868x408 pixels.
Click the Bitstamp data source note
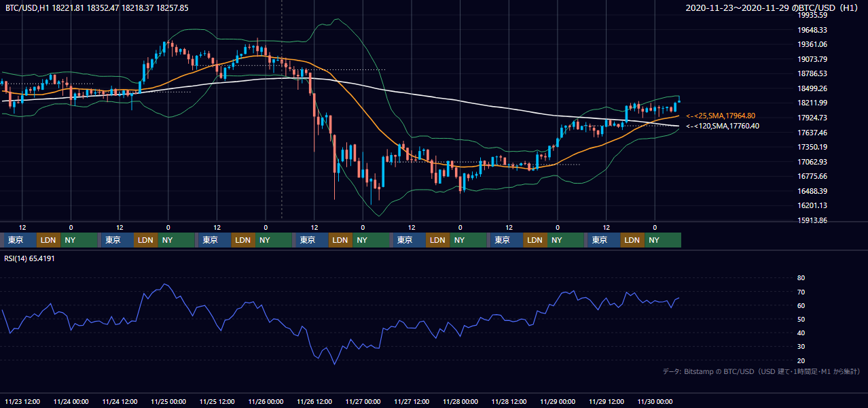(761, 372)
